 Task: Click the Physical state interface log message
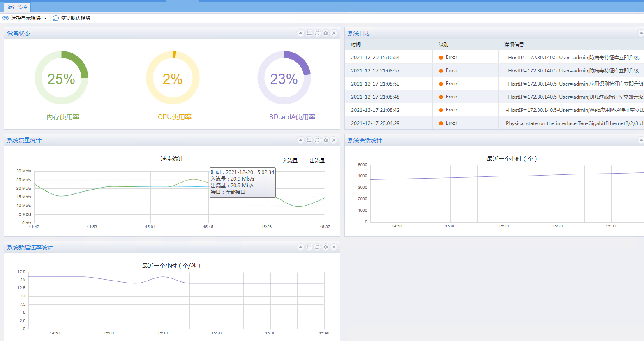pyautogui.click(x=575, y=123)
